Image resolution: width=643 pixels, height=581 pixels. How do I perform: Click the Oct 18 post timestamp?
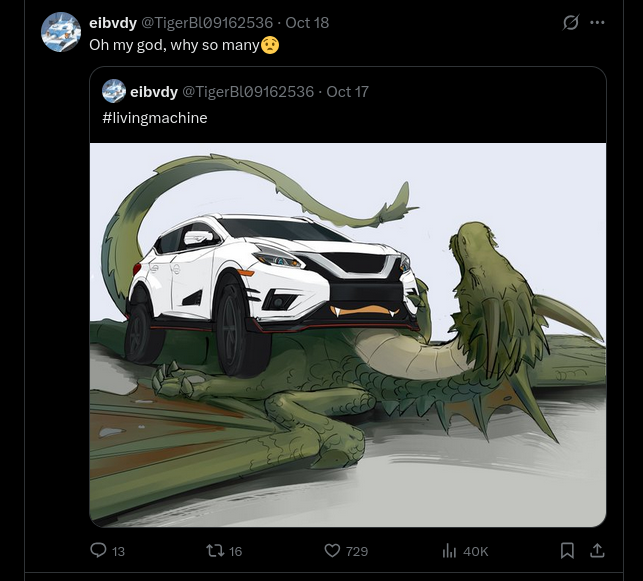click(x=307, y=22)
